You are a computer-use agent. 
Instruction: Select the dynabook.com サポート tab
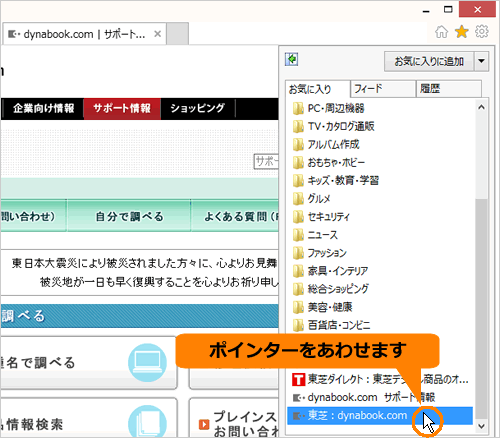point(84,34)
